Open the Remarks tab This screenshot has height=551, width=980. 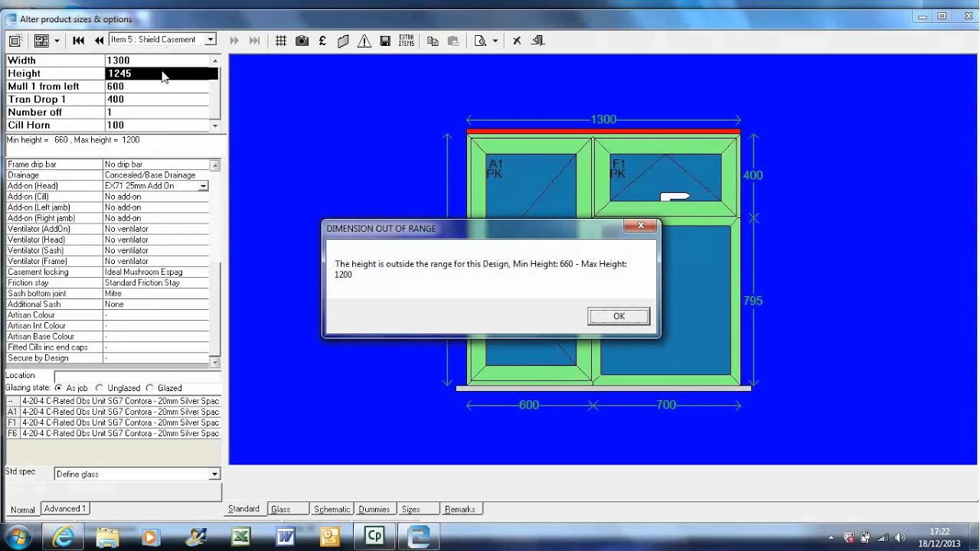[460, 509]
